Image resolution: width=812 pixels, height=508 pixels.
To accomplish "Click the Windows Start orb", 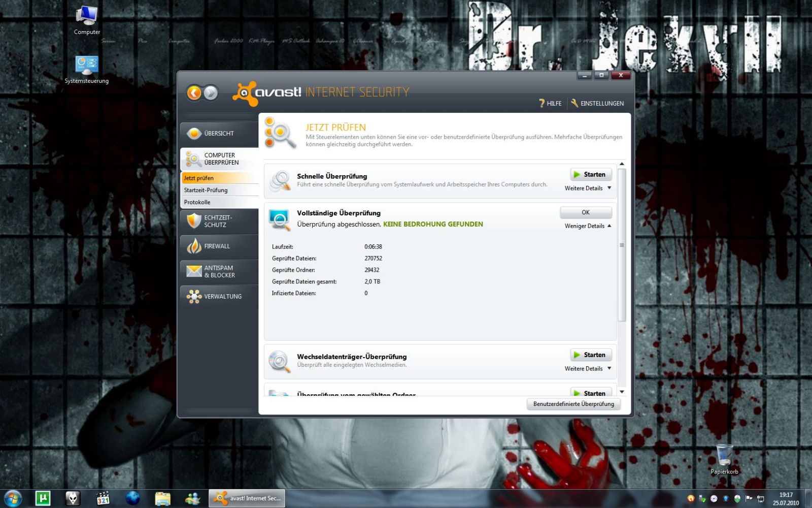I will click(x=13, y=498).
